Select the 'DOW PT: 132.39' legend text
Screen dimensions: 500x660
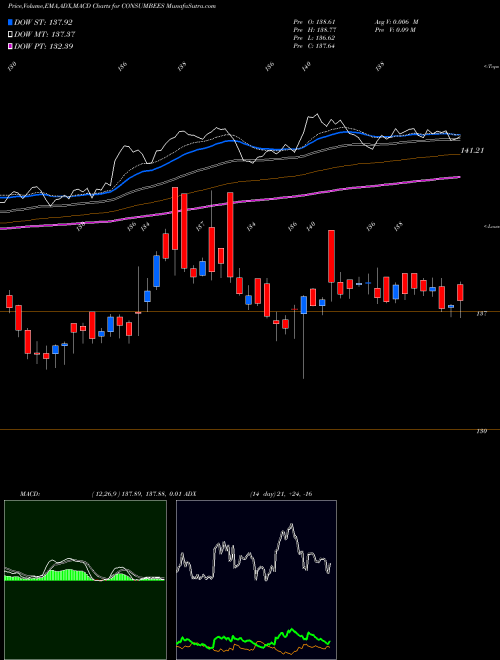coord(44,46)
